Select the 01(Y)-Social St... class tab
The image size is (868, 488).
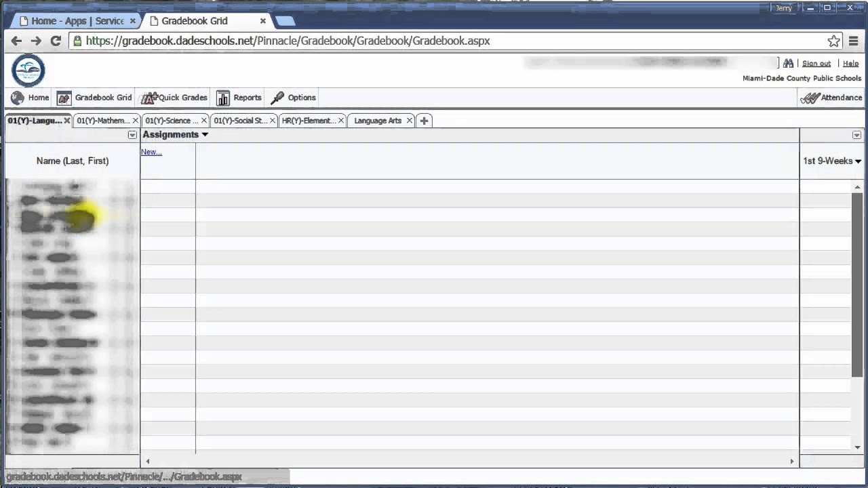240,121
